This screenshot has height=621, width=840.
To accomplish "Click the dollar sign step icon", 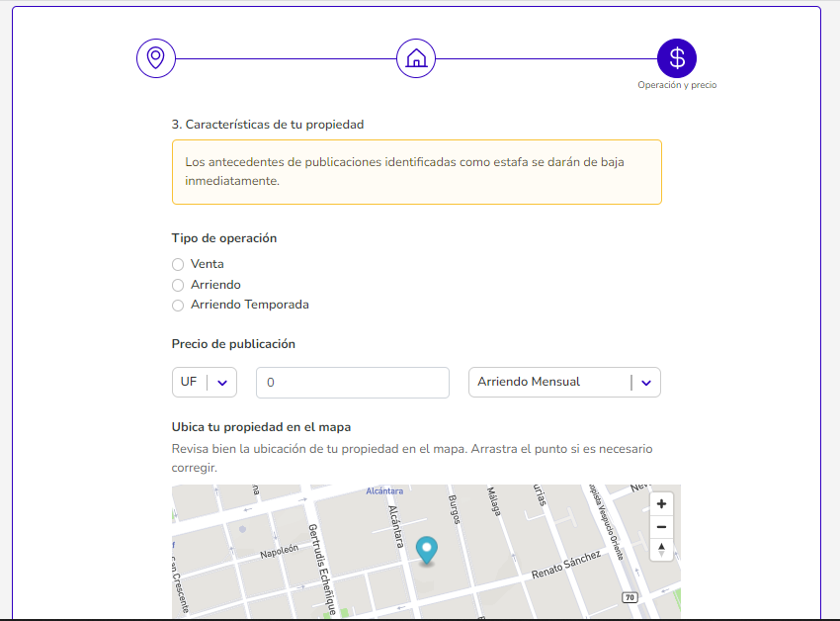I will [677, 58].
